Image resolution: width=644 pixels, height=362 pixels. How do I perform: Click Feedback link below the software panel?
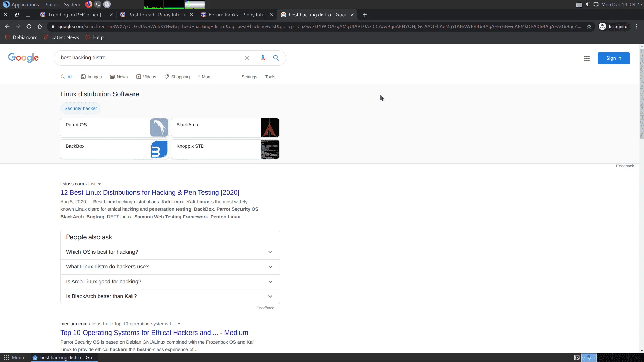click(625, 166)
